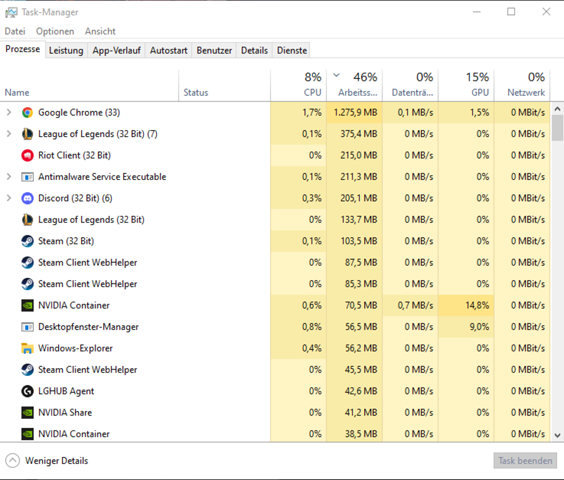Click the Riot Client red icon
Screen dimensions: 564x480
click(x=27, y=155)
